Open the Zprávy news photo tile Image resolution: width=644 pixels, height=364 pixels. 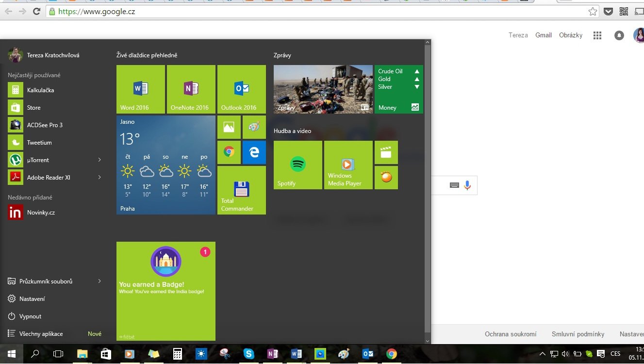click(x=323, y=89)
